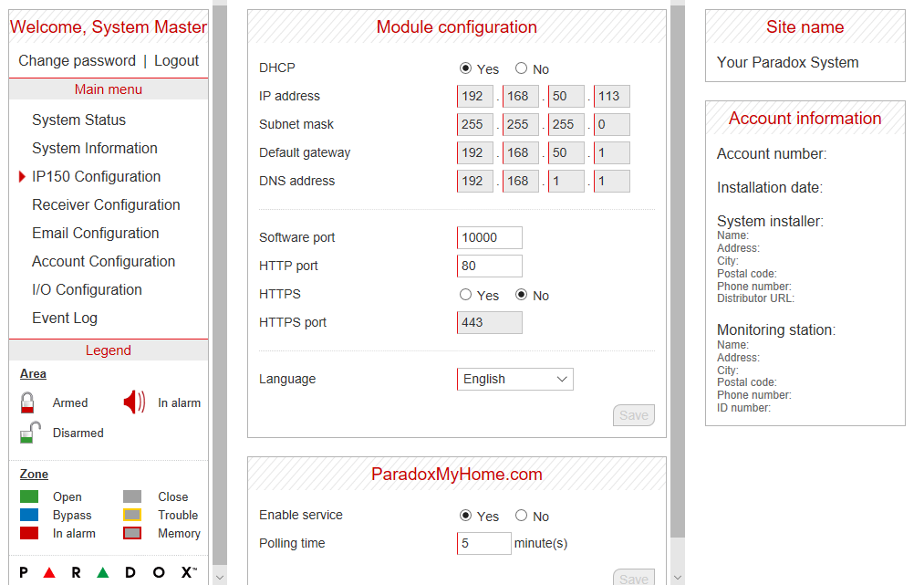This screenshot has height=585, width=924.
Task: Click the red arrow beside IP150 Configuration
Action: (x=22, y=176)
